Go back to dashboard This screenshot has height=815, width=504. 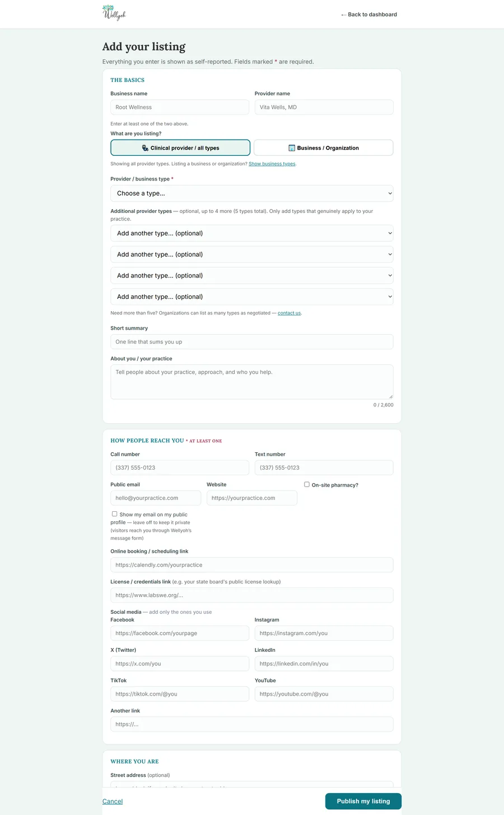pos(369,15)
